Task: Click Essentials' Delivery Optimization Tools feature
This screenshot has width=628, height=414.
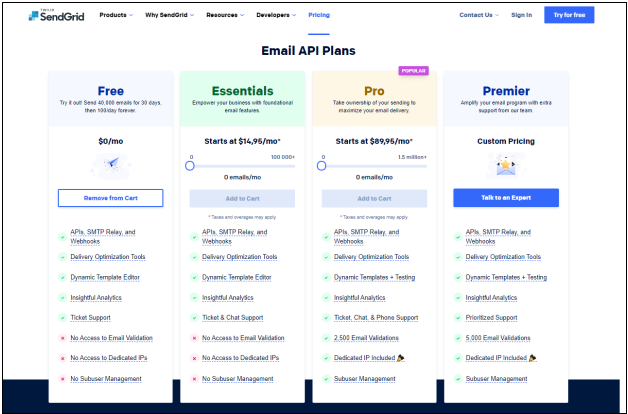Action: coord(240,257)
